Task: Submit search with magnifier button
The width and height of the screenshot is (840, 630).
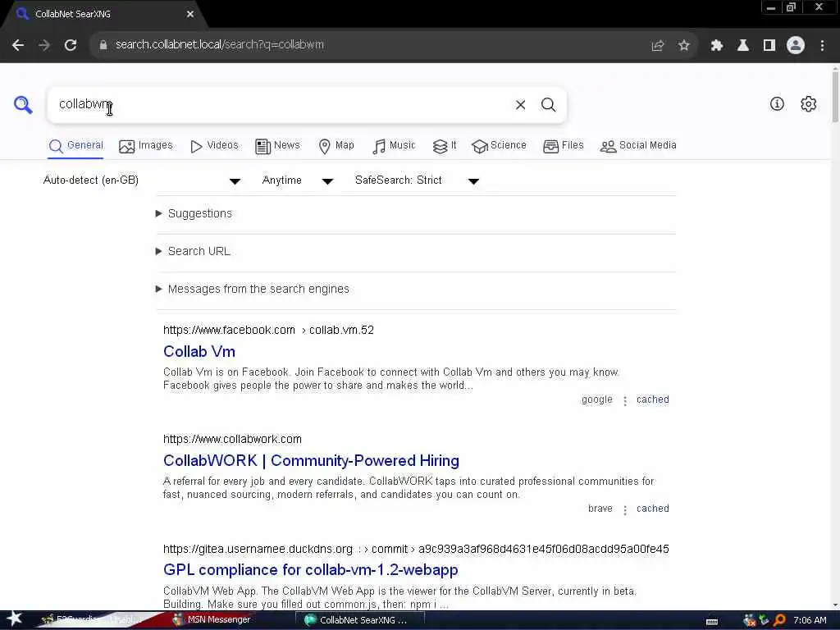Action: tap(548, 104)
